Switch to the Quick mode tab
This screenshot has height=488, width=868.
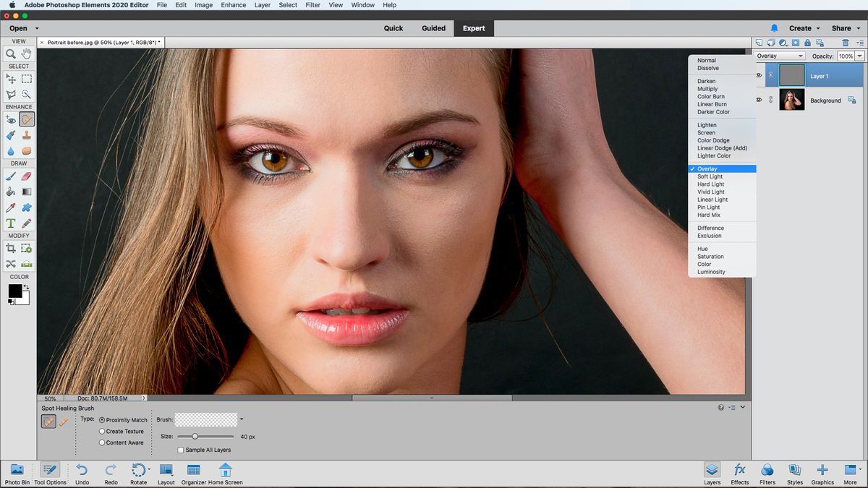coord(393,28)
